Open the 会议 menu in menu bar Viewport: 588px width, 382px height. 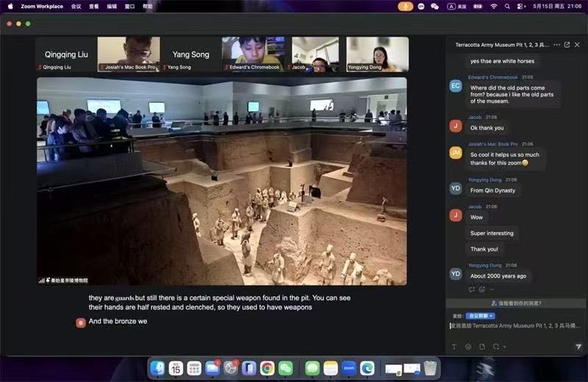coord(76,7)
